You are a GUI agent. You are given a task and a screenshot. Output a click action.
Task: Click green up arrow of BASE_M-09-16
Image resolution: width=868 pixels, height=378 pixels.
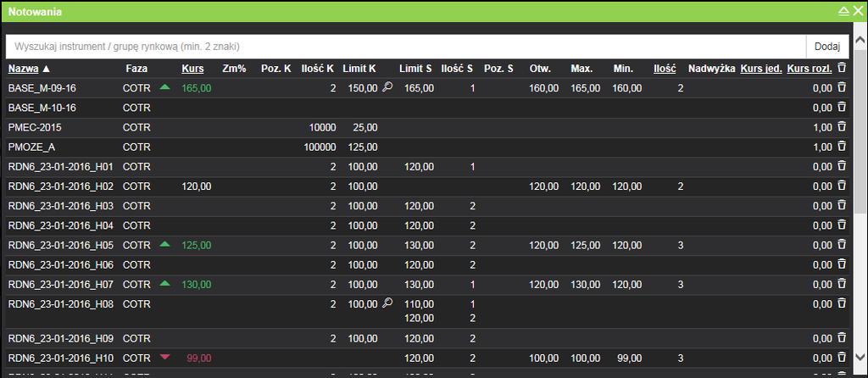165,87
